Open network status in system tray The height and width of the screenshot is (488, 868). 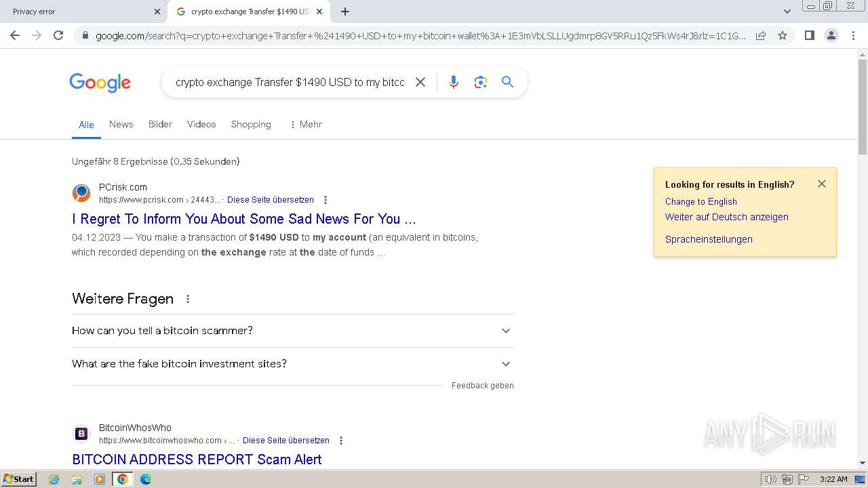pyautogui.click(x=787, y=479)
